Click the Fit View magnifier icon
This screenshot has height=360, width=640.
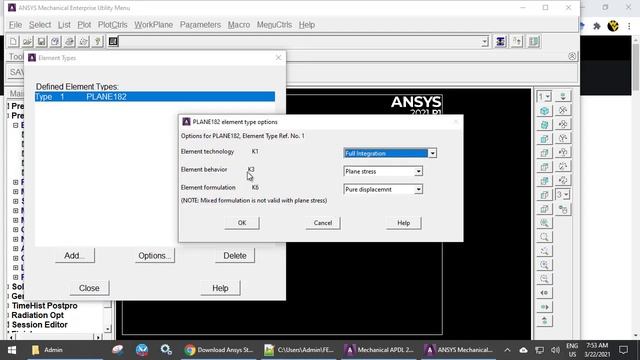click(544, 223)
